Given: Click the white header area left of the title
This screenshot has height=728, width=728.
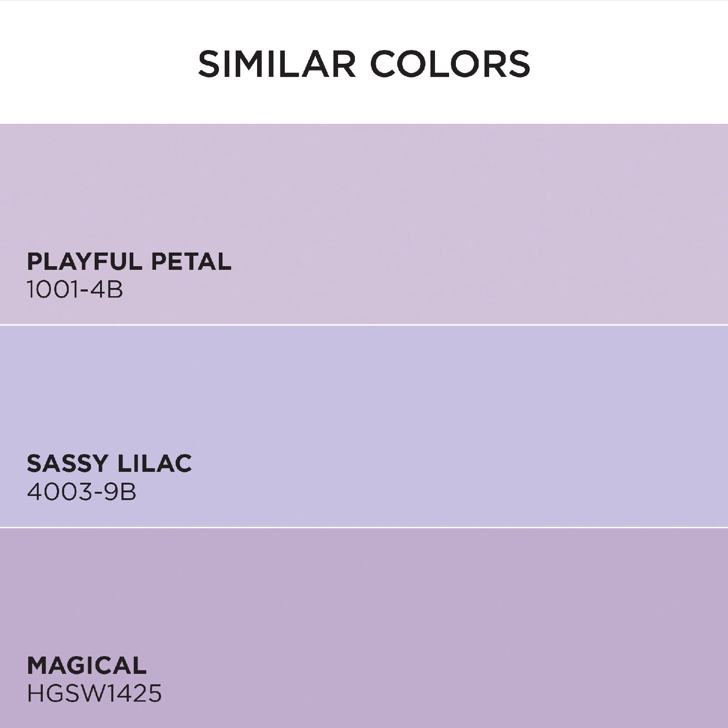Looking at the screenshot, I should click(91, 64).
